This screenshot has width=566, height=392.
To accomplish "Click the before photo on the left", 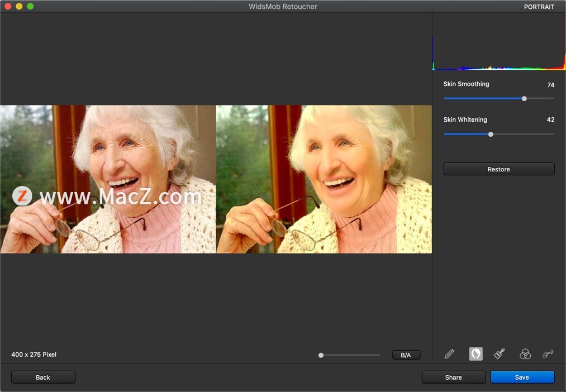I will 108,179.
